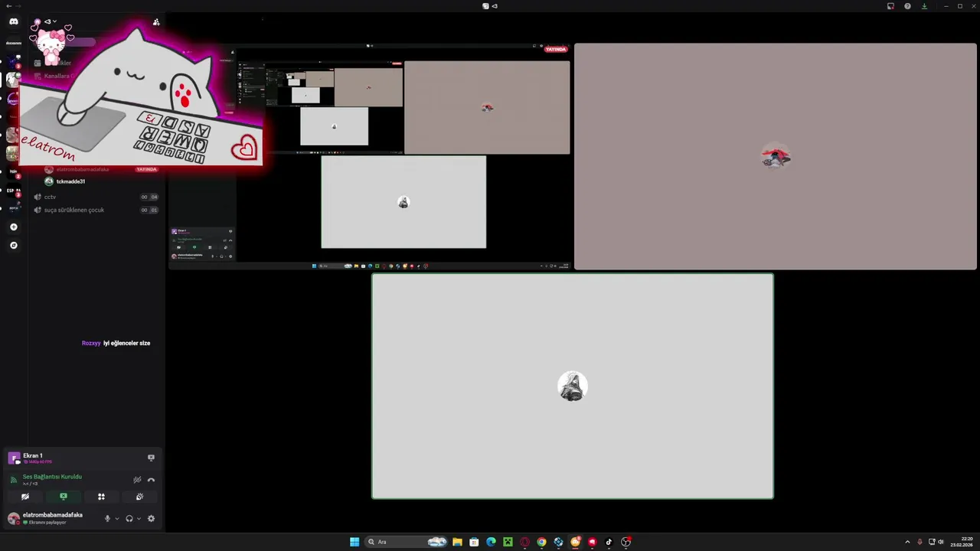Click the red microphone tray icon
980x551 pixels.
(x=920, y=542)
